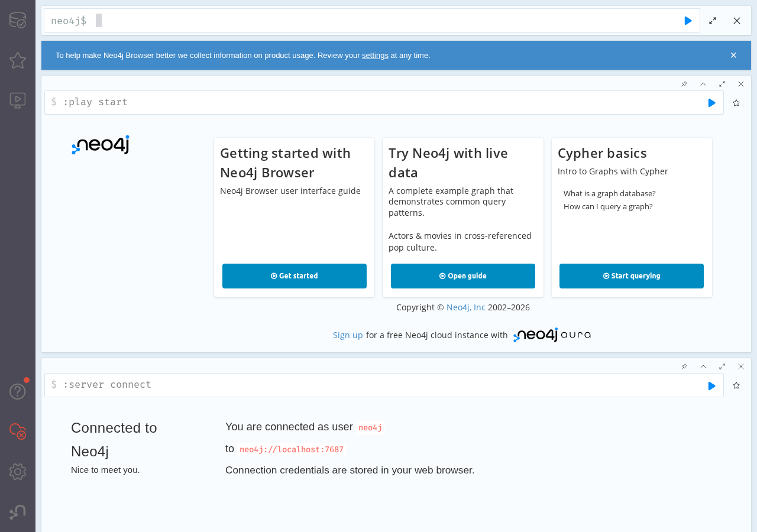Click the 'neo4j' connected username
Screen dimensions: 757x532
pos(370,427)
